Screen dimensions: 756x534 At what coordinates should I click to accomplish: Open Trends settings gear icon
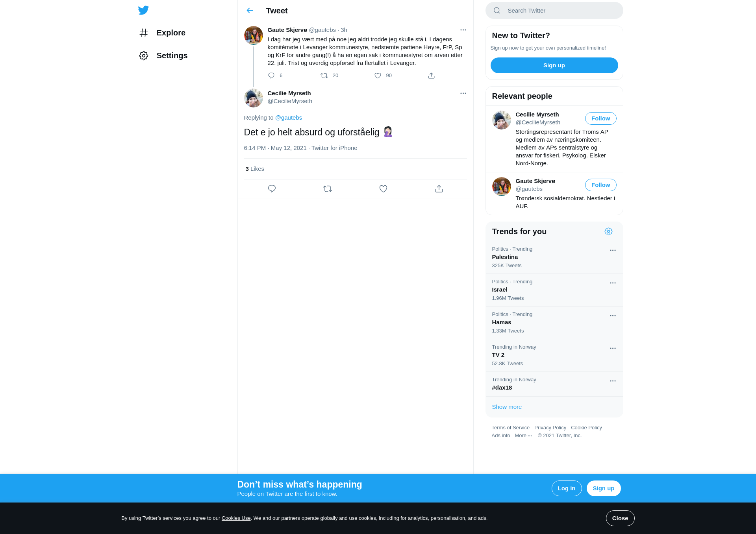608,231
